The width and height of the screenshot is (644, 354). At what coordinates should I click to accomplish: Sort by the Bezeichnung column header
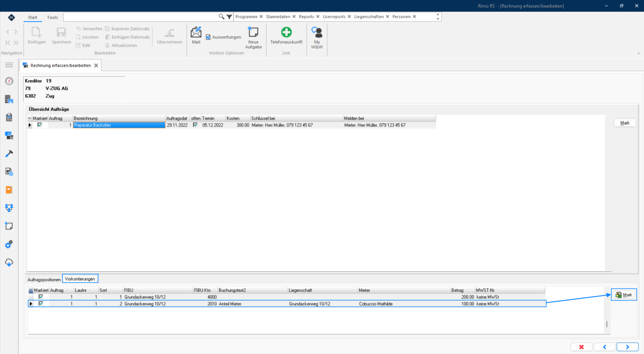click(x=119, y=119)
